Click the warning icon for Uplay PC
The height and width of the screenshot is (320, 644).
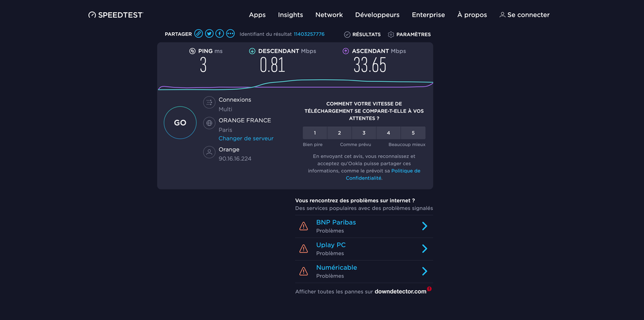[304, 249]
